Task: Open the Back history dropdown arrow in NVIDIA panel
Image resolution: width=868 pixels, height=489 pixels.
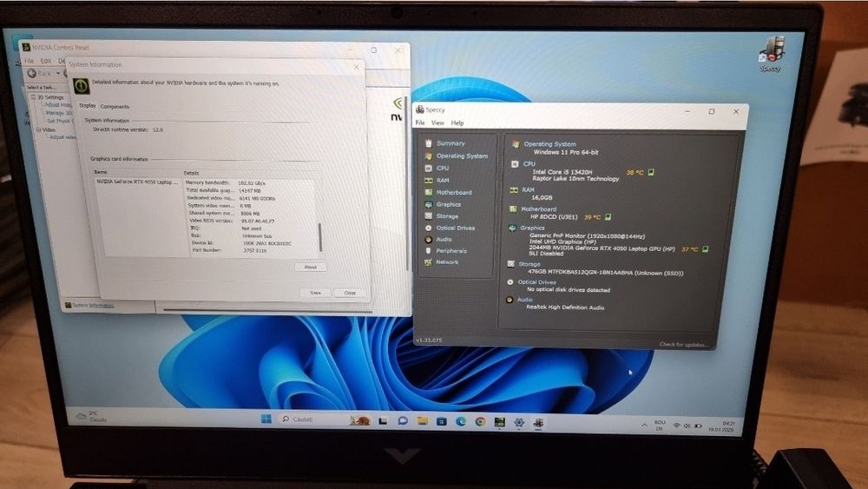Action: coord(58,73)
